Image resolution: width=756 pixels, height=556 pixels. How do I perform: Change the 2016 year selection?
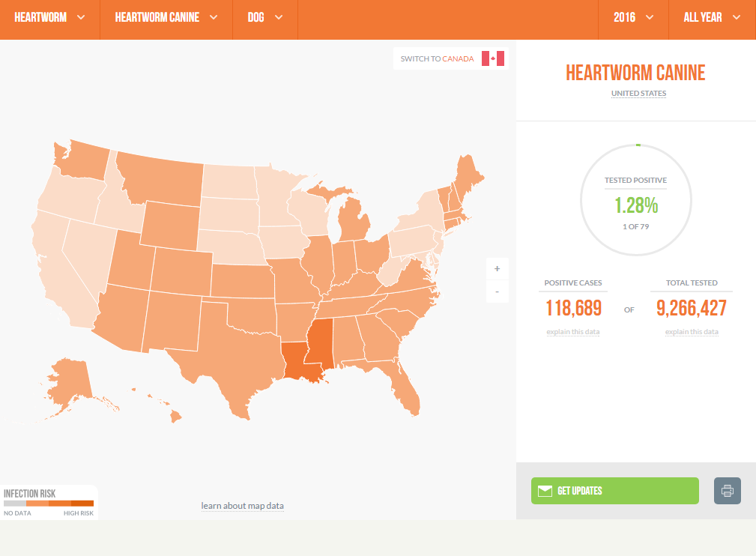click(633, 18)
